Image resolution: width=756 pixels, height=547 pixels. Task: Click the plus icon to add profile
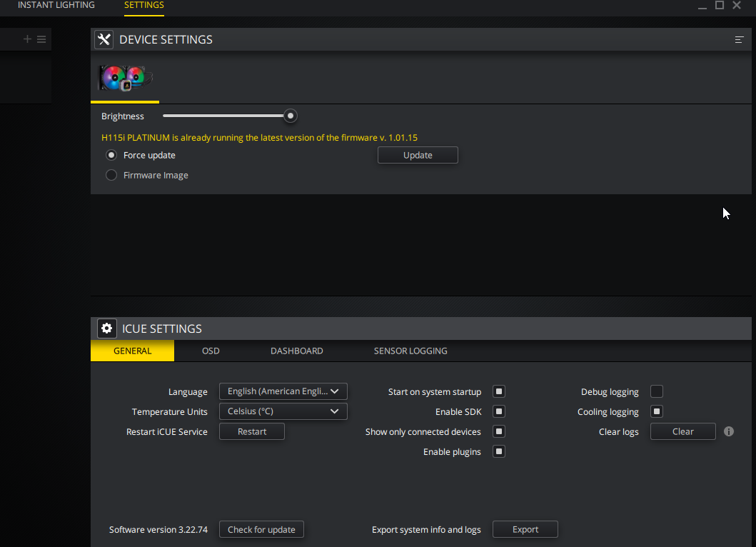[27, 39]
